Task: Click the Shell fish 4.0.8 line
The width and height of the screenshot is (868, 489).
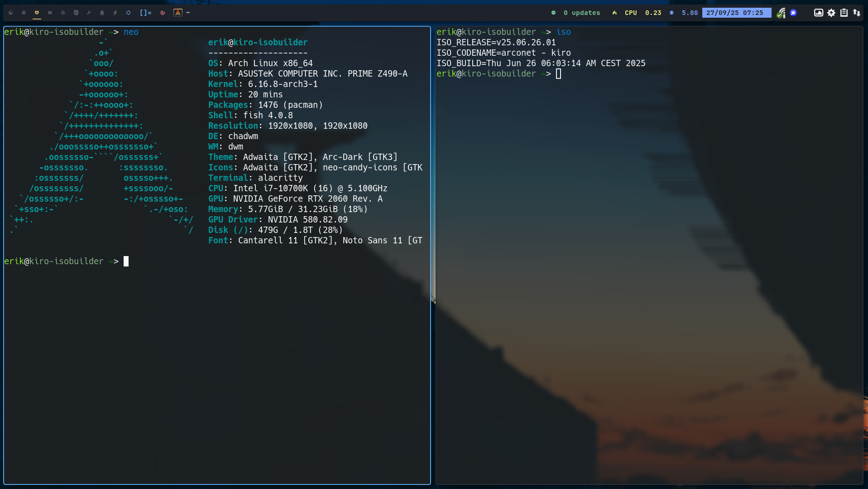Action: (x=250, y=115)
